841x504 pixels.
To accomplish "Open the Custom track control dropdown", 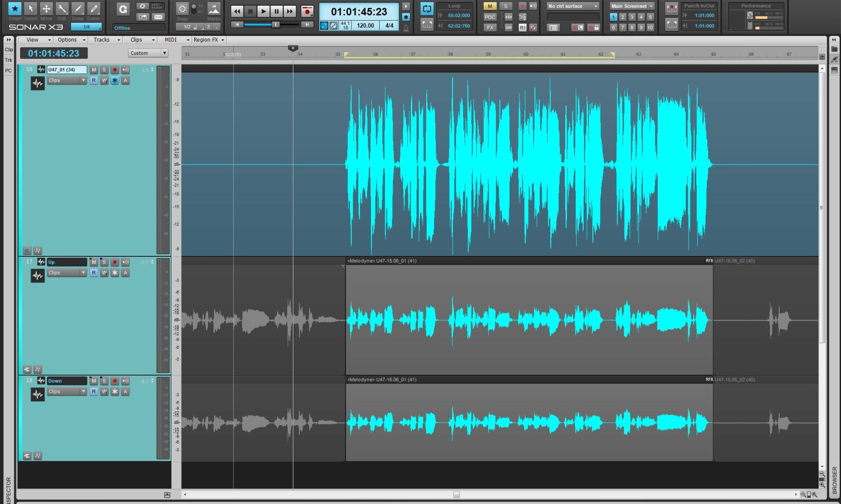I will (148, 53).
